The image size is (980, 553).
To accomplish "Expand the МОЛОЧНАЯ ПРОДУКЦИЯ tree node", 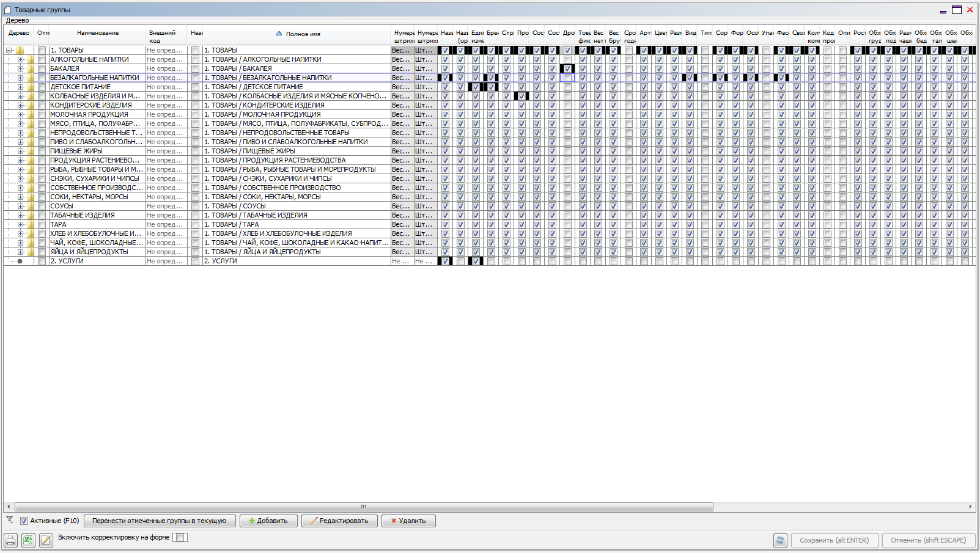I will [x=20, y=114].
